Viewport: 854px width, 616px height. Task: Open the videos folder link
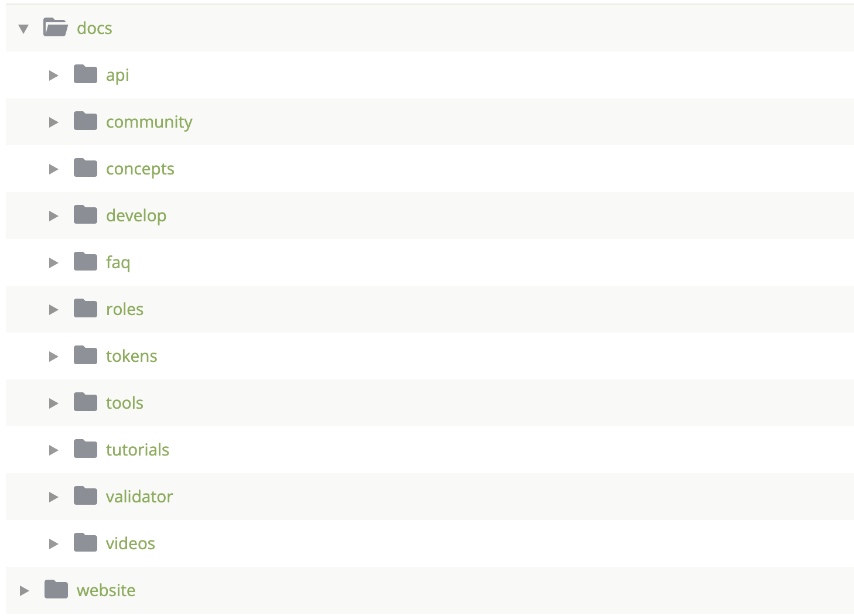tap(131, 543)
